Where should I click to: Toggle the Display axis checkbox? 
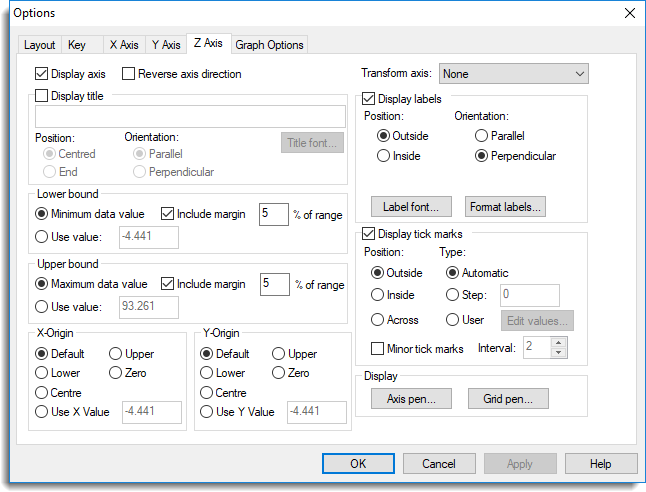[42, 74]
